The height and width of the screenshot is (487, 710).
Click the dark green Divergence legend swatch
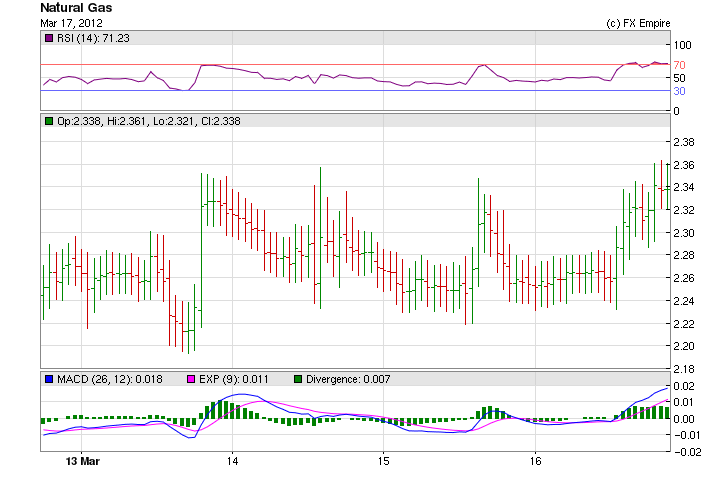[297, 379]
